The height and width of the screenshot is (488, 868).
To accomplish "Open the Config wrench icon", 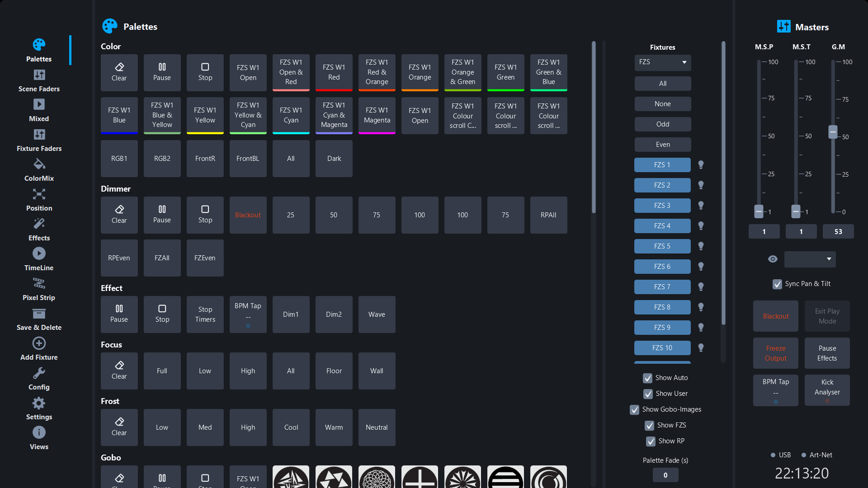I will [39, 373].
